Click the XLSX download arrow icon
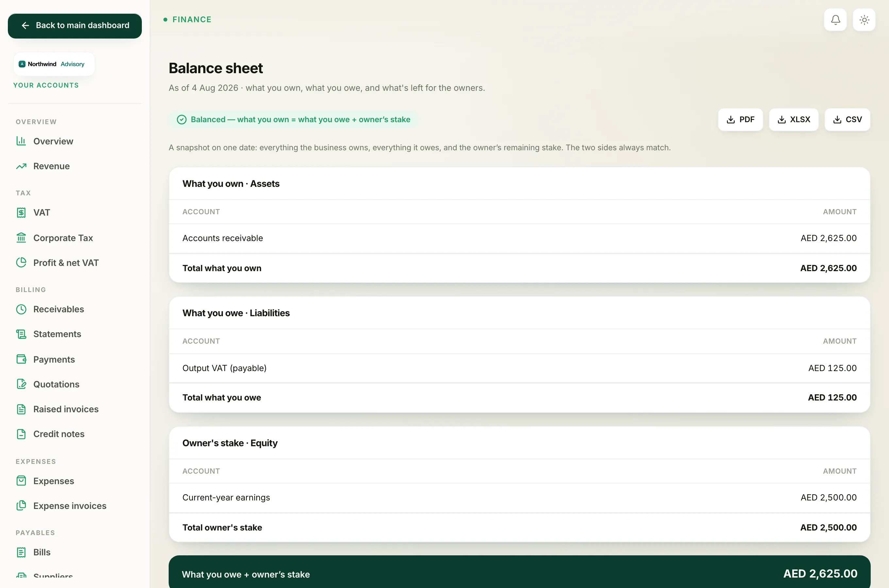Viewport: 889px width, 588px height. (x=781, y=120)
